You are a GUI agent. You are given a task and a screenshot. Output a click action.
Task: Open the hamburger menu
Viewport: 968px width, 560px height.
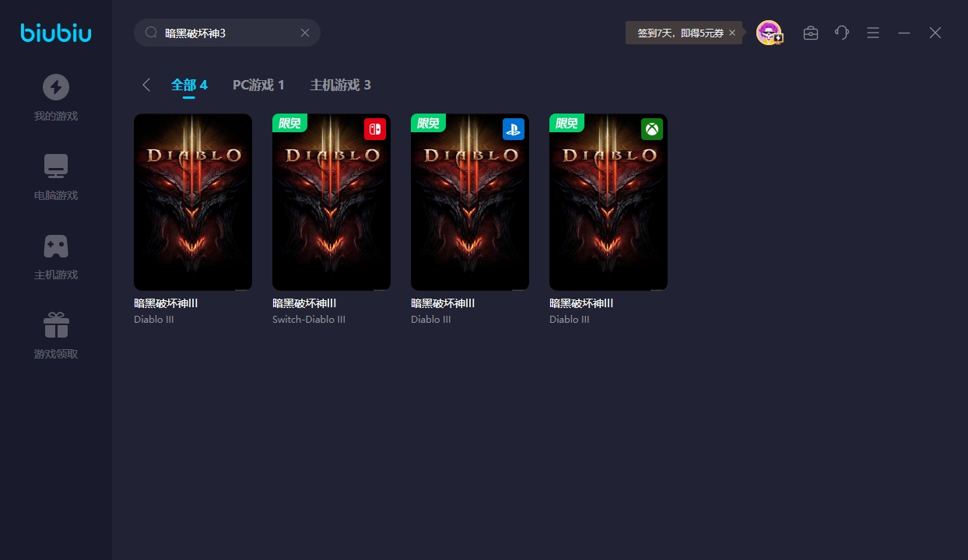(873, 33)
